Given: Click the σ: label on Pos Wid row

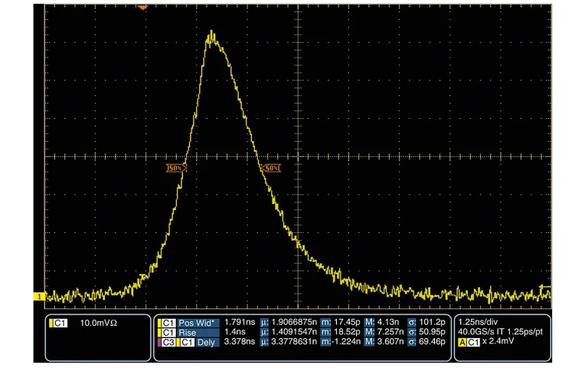Looking at the screenshot, I should tap(412, 323).
